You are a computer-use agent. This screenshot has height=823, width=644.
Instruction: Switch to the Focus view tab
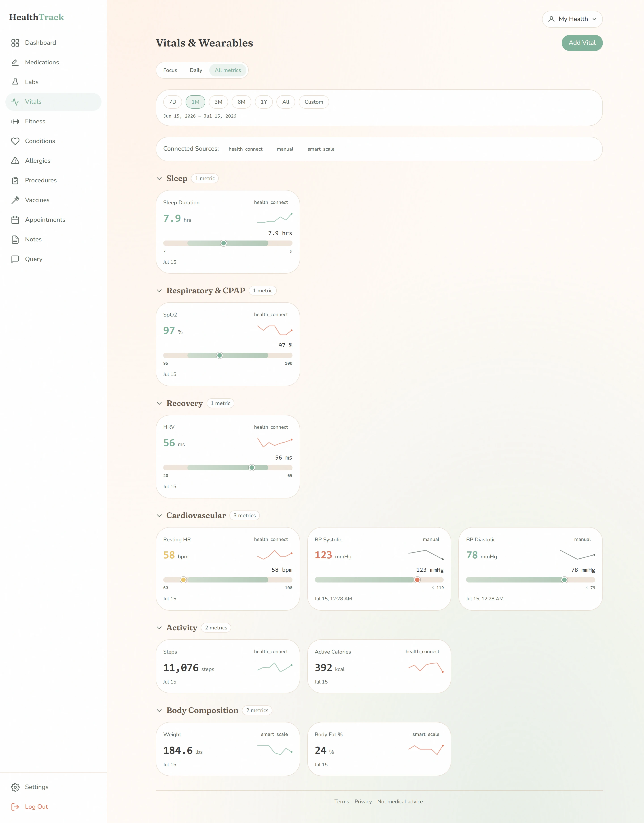(x=170, y=70)
